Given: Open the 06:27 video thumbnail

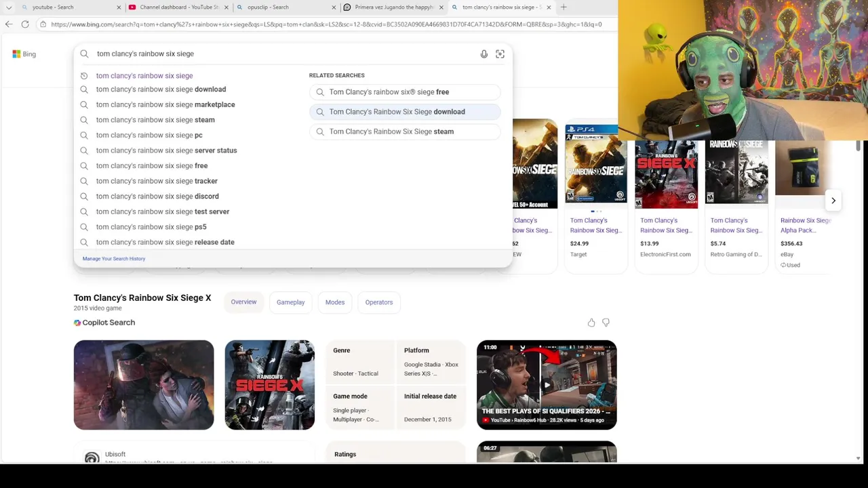Looking at the screenshot, I should [x=547, y=452].
